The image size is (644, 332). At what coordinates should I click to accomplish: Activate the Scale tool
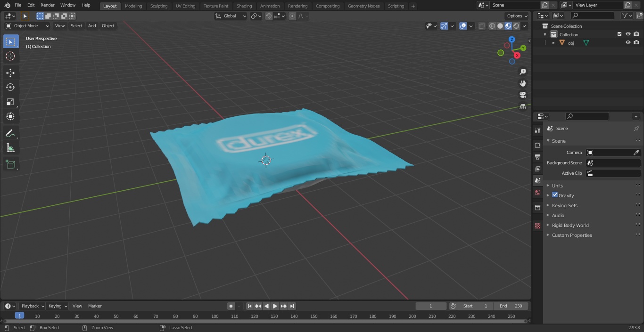[x=10, y=102]
